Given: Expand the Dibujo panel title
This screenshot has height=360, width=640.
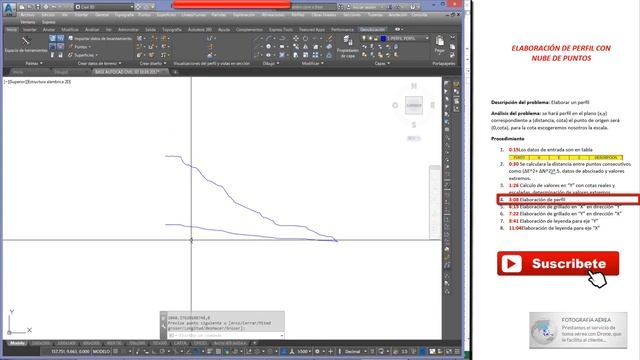Looking at the screenshot, I should click(x=271, y=64).
